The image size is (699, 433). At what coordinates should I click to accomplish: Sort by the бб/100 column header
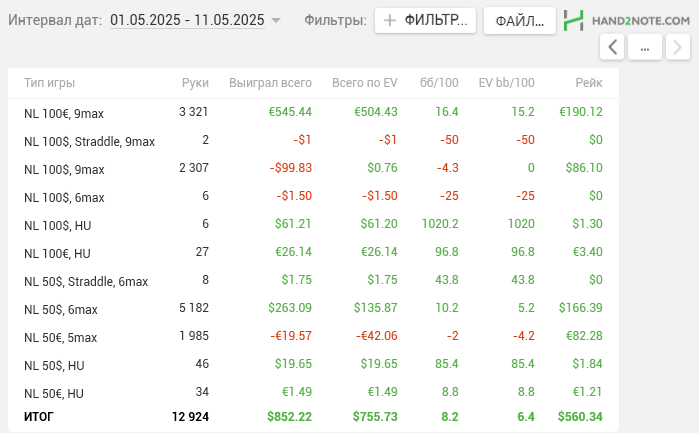[x=439, y=83]
